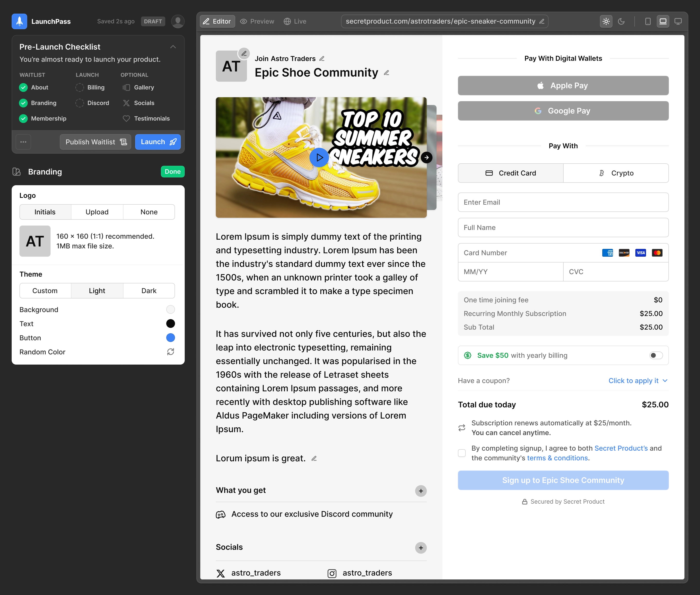Open the About checklist item
This screenshot has height=595, width=700.
tap(34, 87)
